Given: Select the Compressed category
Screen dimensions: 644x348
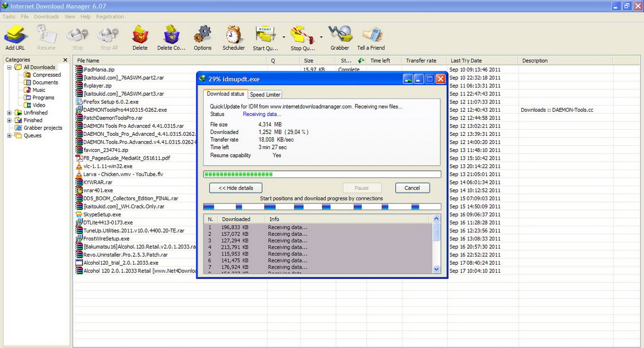Looking at the screenshot, I should 45,75.
